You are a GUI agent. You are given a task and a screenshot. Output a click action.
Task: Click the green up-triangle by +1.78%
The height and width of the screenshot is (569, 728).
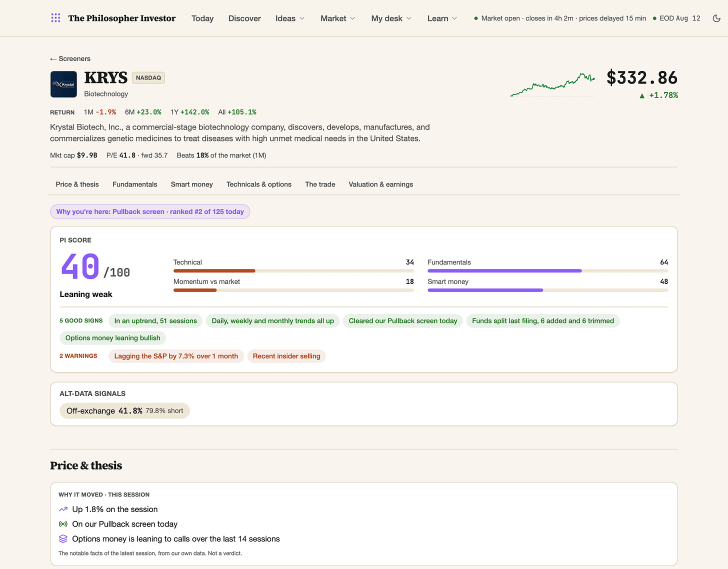click(x=642, y=95)
